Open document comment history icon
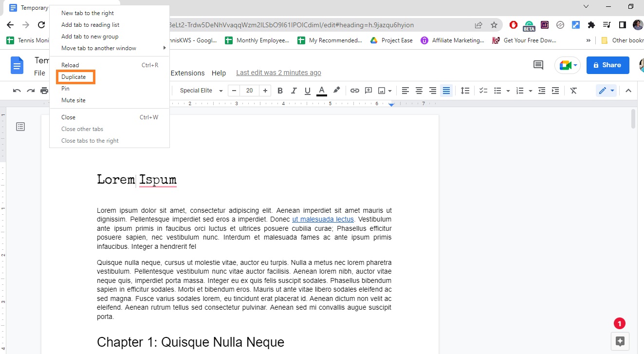 tap(537, 65)
